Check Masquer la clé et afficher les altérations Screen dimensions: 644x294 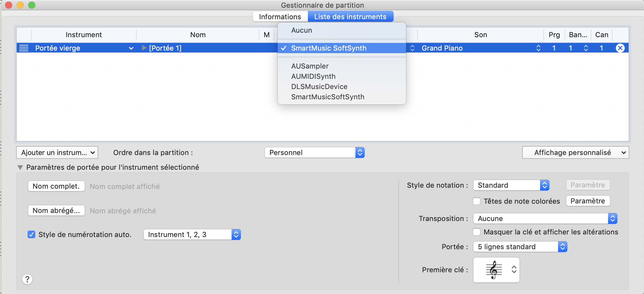click(477, 232)
